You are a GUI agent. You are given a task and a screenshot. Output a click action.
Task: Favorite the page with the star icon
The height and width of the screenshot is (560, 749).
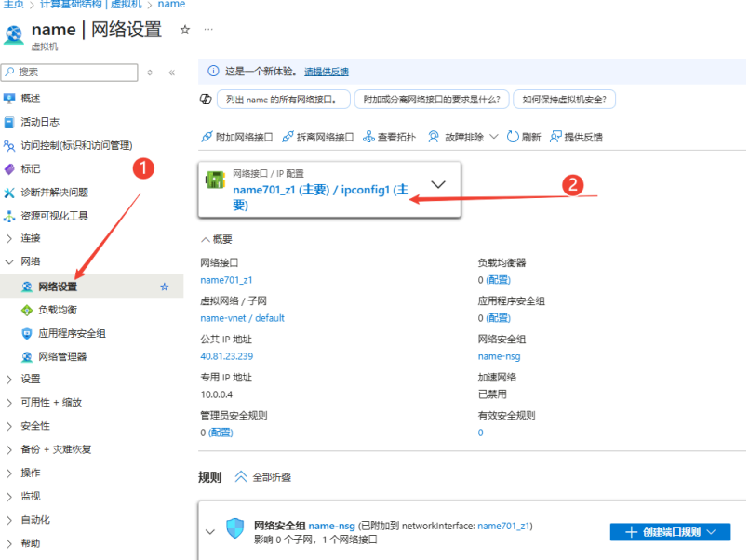[184, 30]
